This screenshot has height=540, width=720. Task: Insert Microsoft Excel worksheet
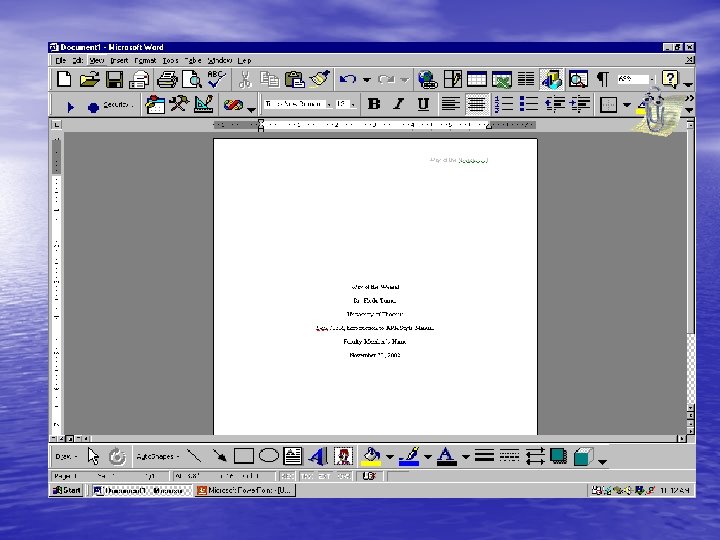(x=501, y=79)
